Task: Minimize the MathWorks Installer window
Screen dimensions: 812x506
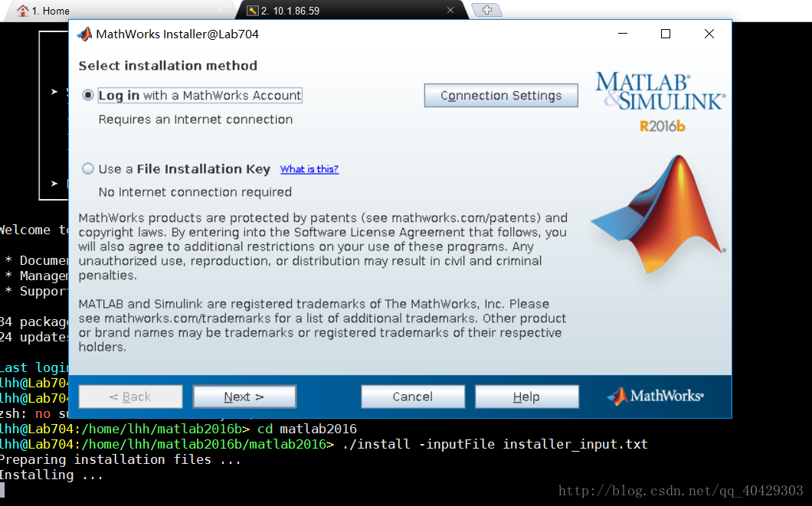Action: [x=623, y=34]
